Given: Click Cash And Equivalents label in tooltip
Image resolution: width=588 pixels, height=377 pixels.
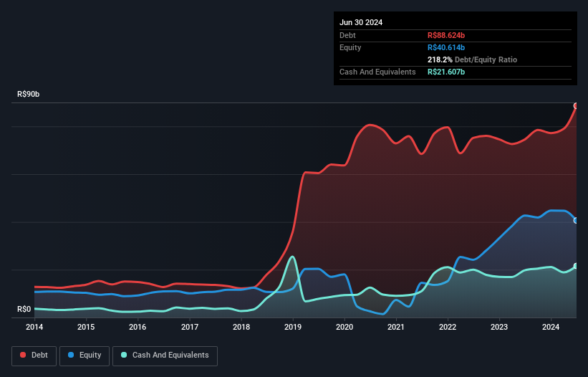Looking at the screenshot, I should coord(377,72).
